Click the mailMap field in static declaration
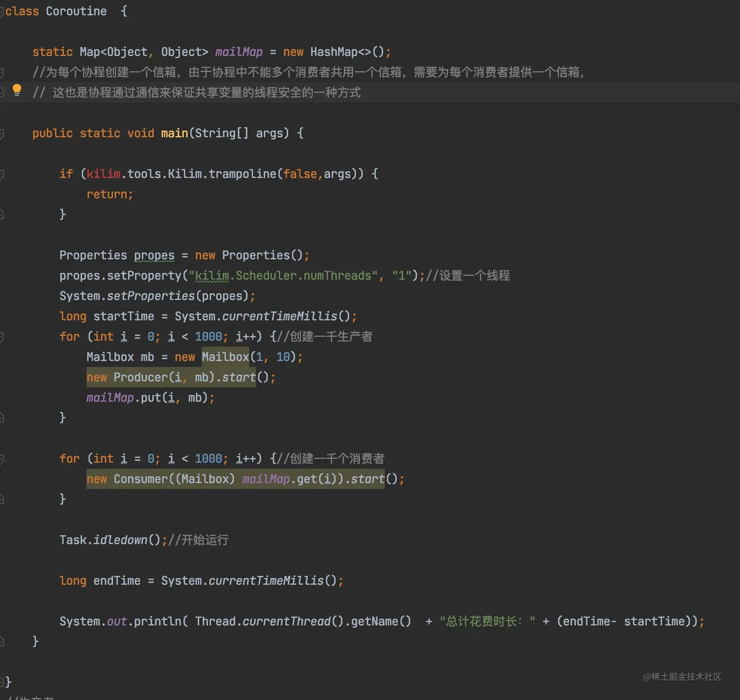Viewport: 740px width, 700px height. pyautogui.click(x=239, y=52)
